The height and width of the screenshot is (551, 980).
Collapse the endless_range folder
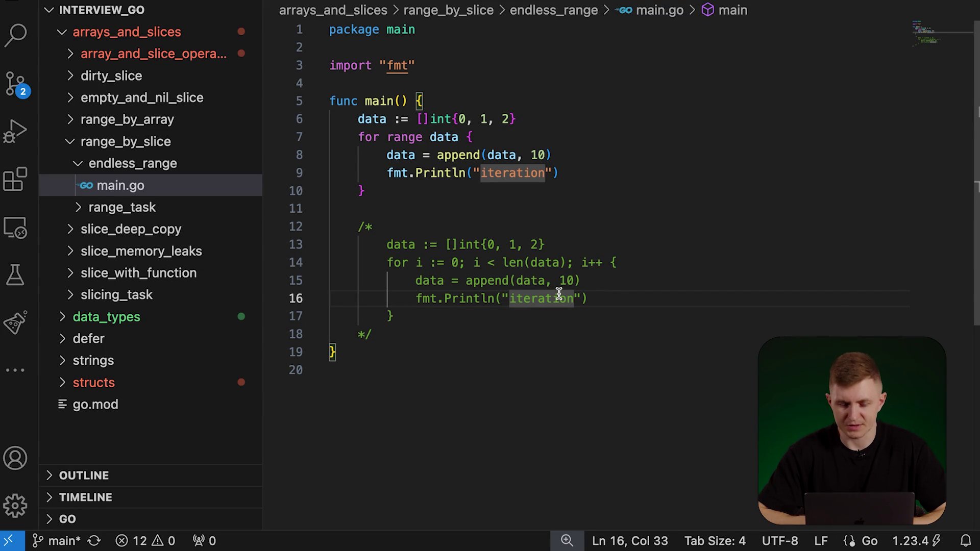(x=78, y=163)
